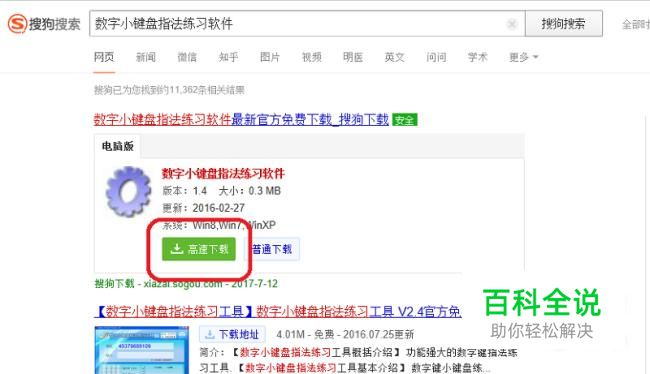Click size text 大小：0.3 MB
This screenshot has width=650, height=374.
(x=250, y=191)
